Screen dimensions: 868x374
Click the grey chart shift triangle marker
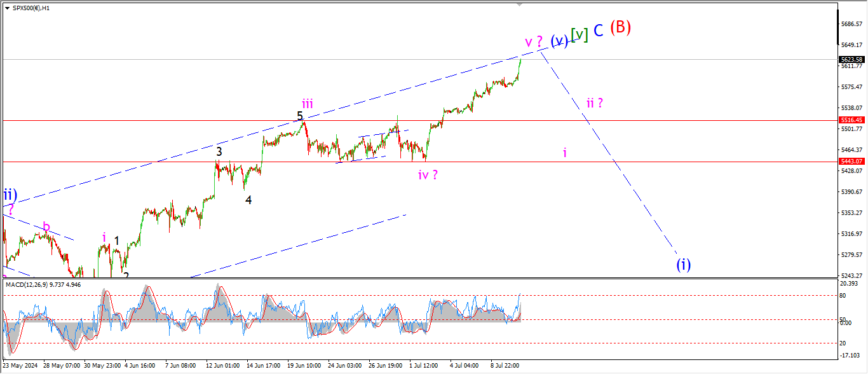(520, 4)
